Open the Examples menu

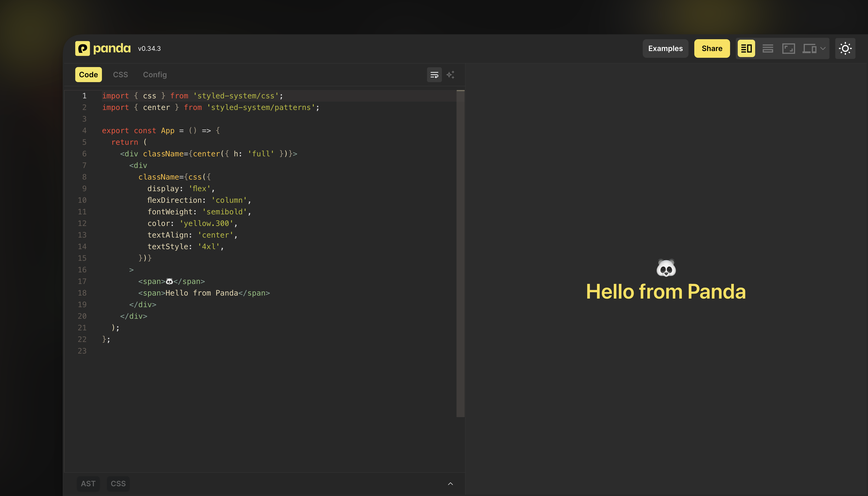pos(665,48)
